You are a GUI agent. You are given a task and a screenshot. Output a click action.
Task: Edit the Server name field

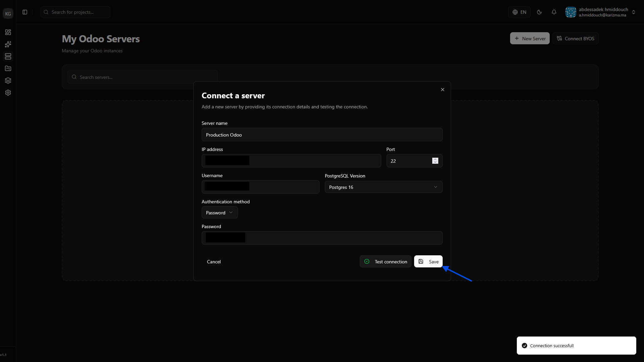[x=322, y=135]
